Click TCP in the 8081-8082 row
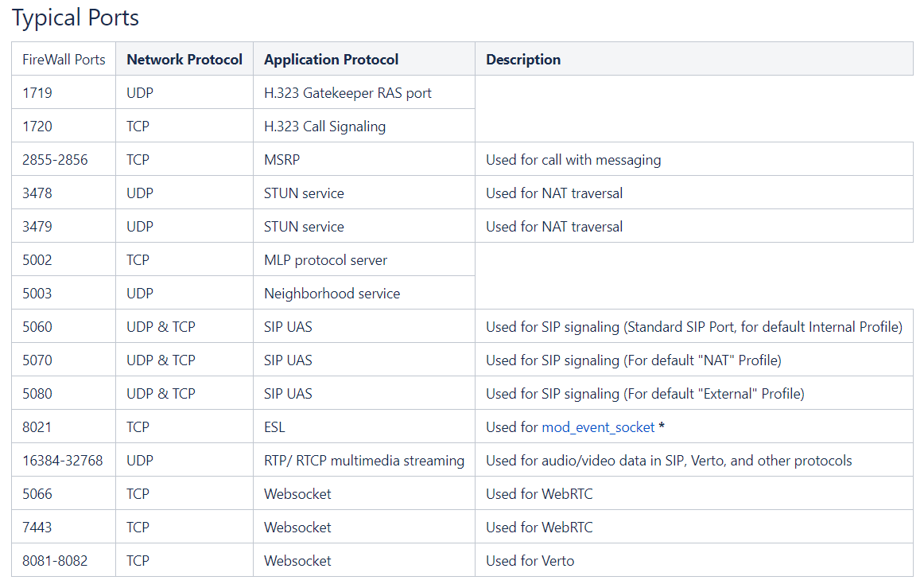The image size is (924, 588). tap(184, 560)
